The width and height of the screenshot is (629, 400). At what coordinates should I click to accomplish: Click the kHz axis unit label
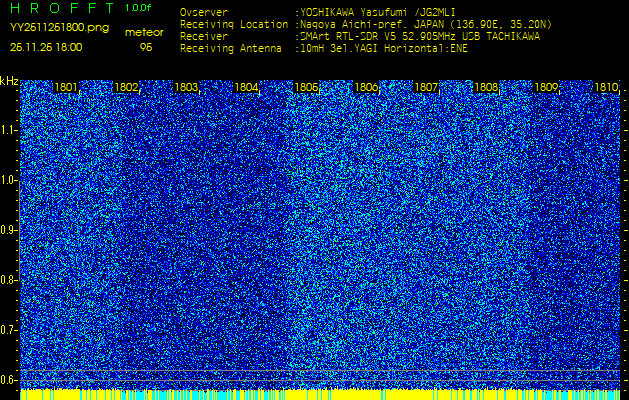click(9, 81)
